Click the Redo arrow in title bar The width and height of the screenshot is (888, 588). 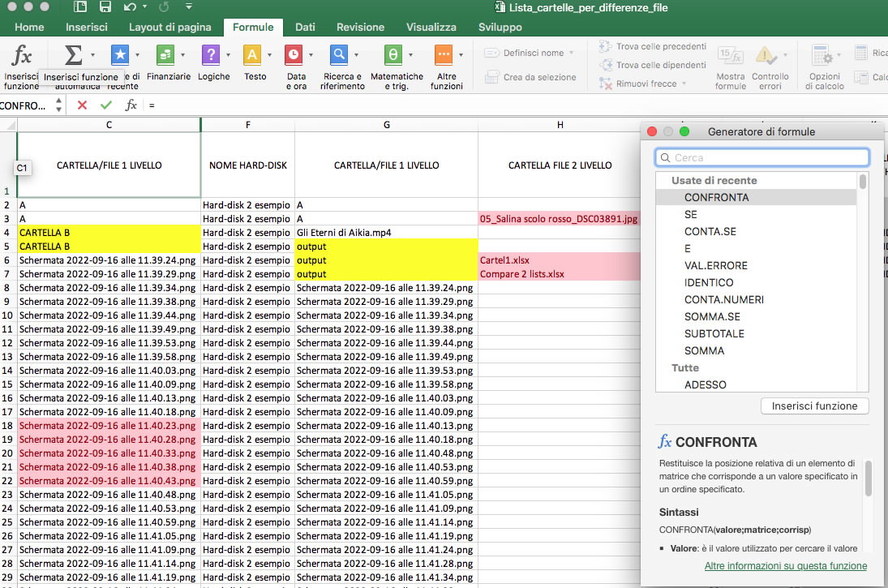pos(164,7)
